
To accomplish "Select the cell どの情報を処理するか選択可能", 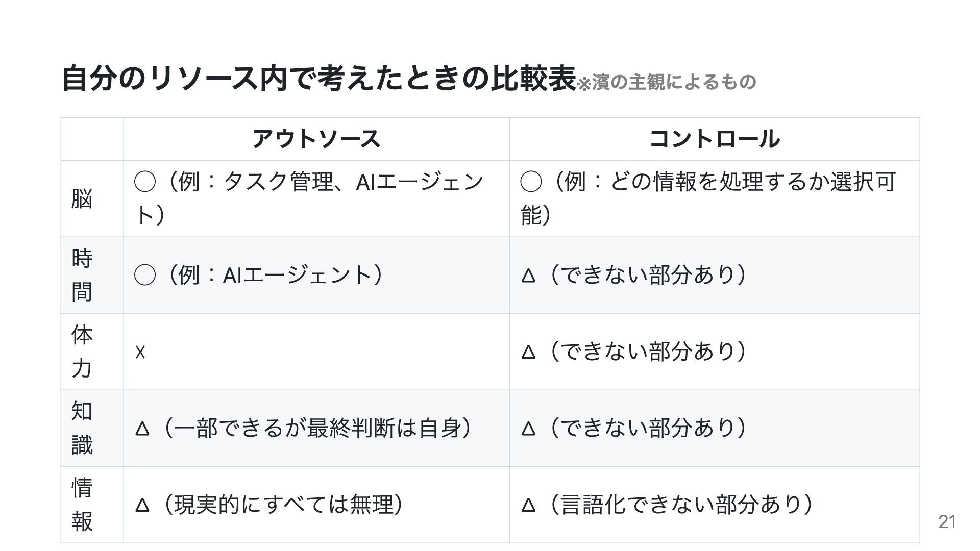I will pos(715,198).
